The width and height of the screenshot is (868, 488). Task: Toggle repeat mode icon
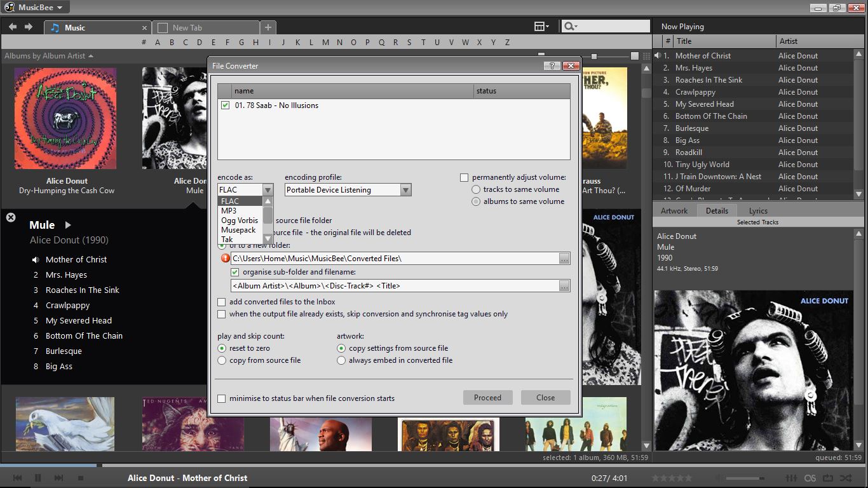(827, 478)
